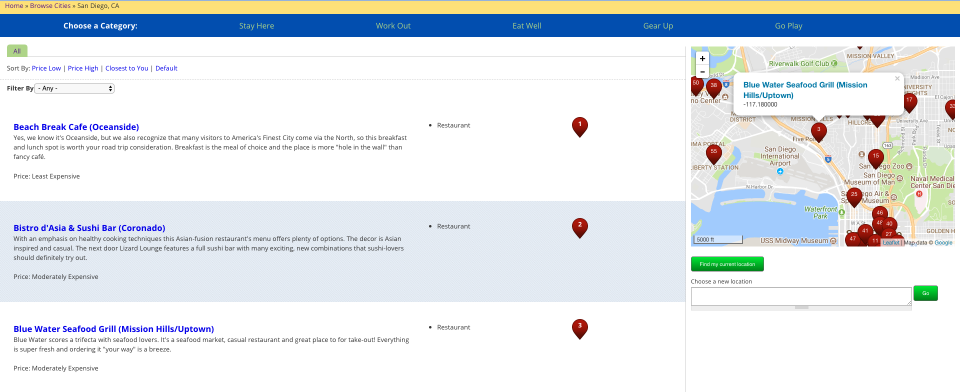
Task: Click 'Price: Moderately Expensive' under Blue Water
Action: pos(56,369)
